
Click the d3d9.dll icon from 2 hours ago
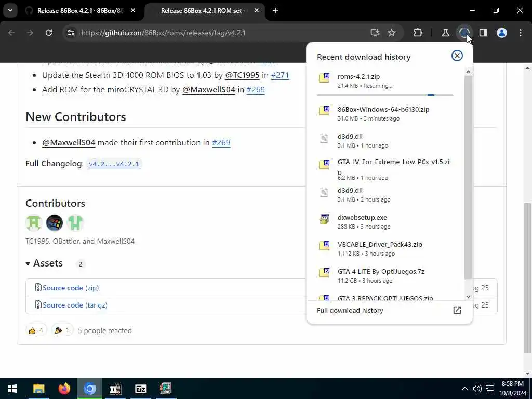(324, 192)
